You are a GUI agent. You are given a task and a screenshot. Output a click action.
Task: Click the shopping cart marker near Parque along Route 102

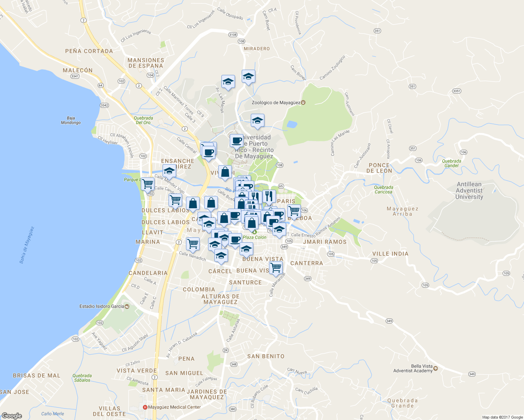pos(148,184)
